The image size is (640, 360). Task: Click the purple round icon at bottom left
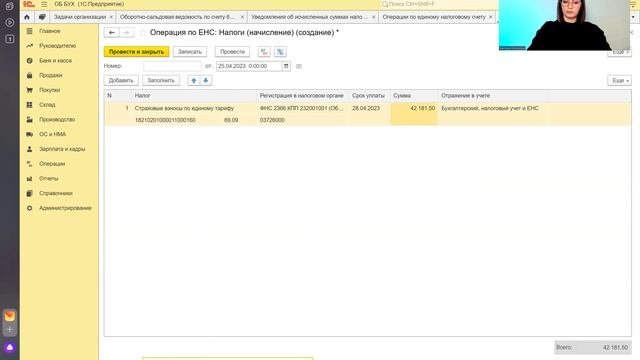click(10, 347)
